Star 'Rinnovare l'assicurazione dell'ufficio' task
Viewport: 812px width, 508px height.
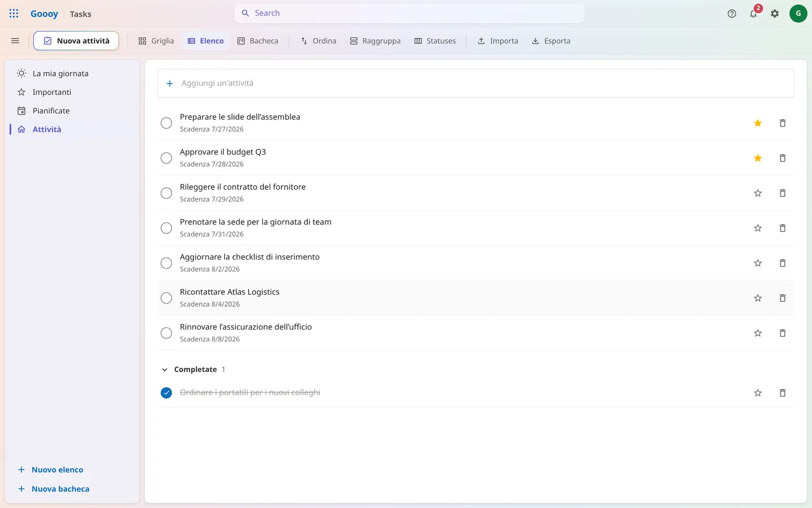pyautogui.click(x=758, y=333)
